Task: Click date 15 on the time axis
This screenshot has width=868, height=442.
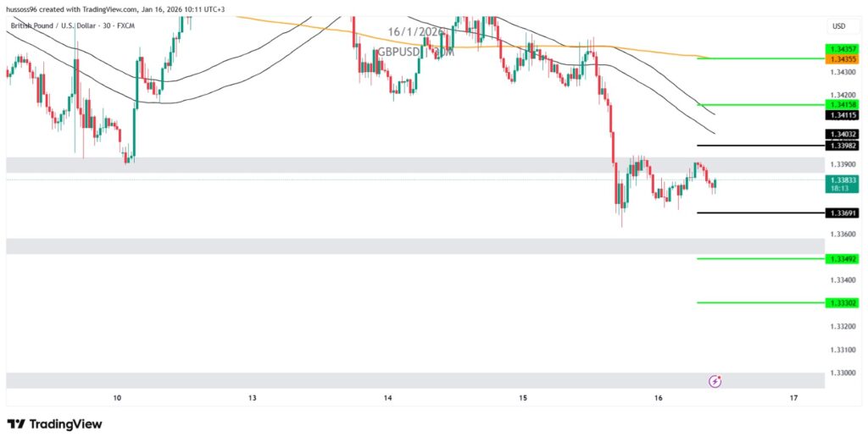Action: pos(523,397)
